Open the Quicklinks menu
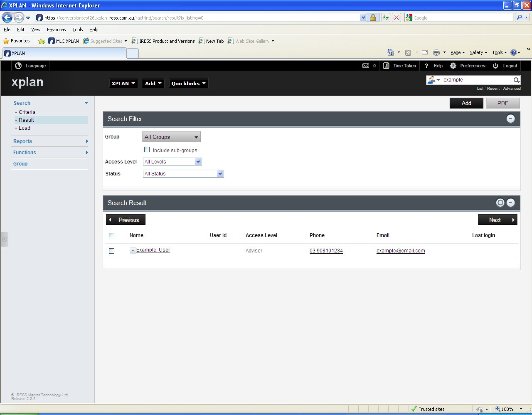 point(188,83)
